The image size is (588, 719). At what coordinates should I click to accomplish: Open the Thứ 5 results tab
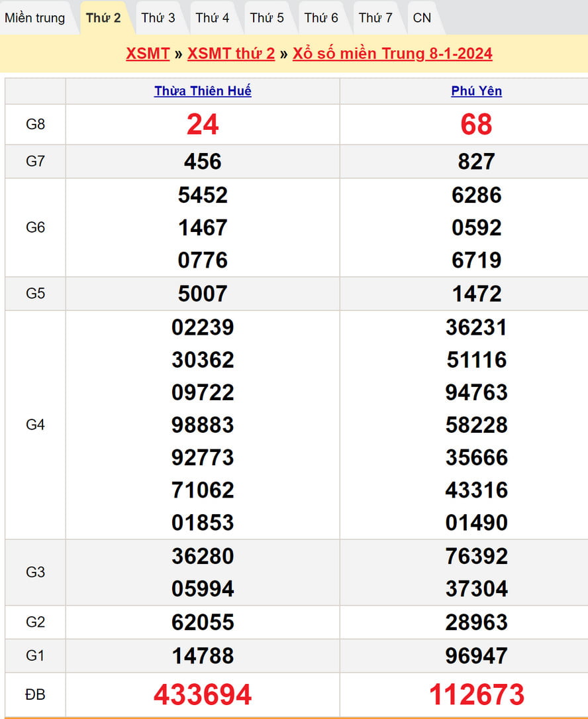pyautogui.click(x=267, y=18)
